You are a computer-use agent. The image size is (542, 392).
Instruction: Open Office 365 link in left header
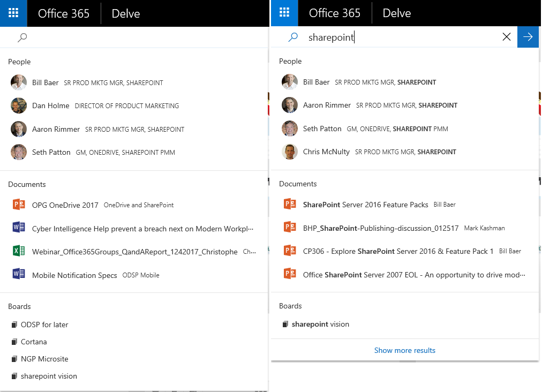click(64, 13)
